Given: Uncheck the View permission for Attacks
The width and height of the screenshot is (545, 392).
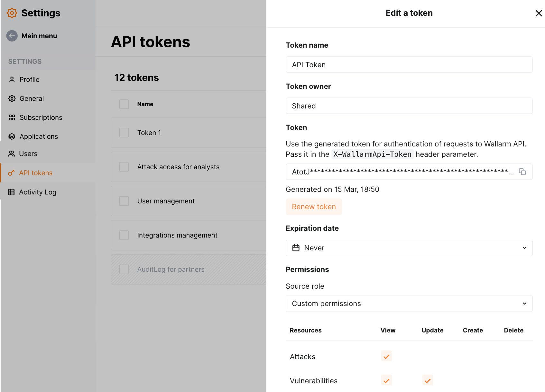Looking at the screenshot, I should (386, 356).
